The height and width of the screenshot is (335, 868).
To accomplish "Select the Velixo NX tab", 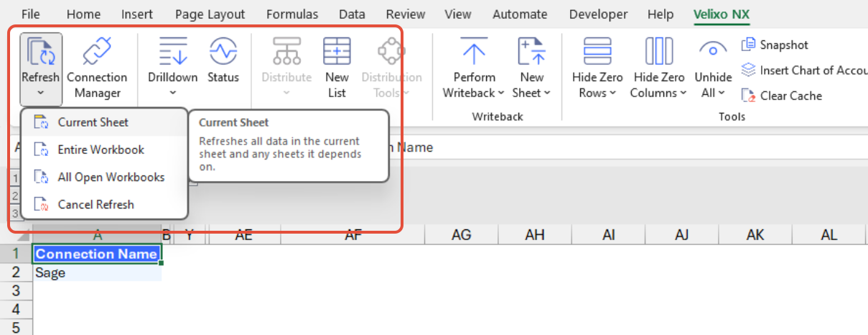I will pos(722,14).
